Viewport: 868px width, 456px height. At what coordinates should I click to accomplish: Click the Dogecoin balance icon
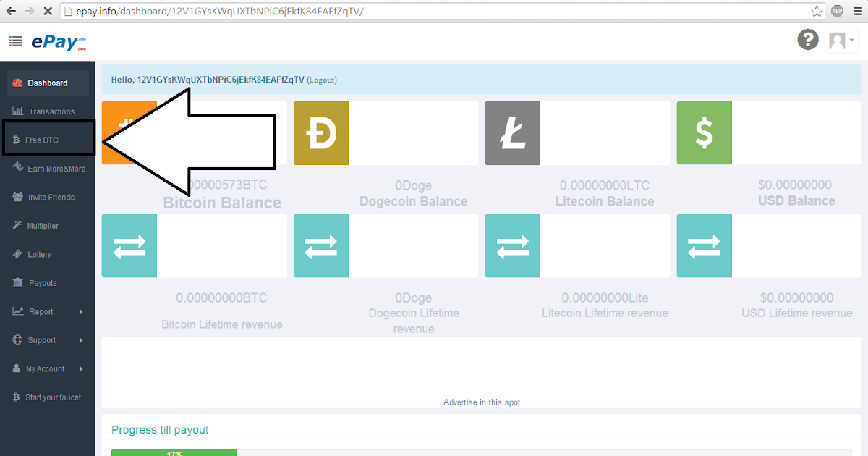(x=321, y=132)
